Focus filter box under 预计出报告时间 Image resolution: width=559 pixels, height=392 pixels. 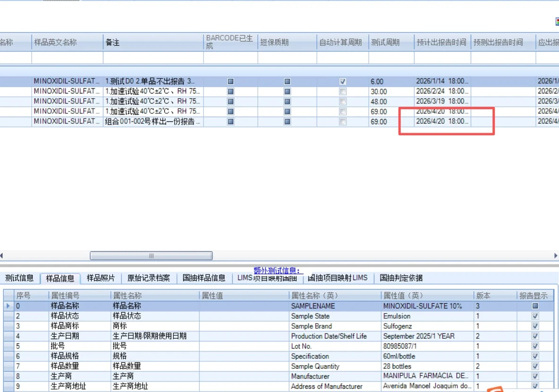point(442,58)
